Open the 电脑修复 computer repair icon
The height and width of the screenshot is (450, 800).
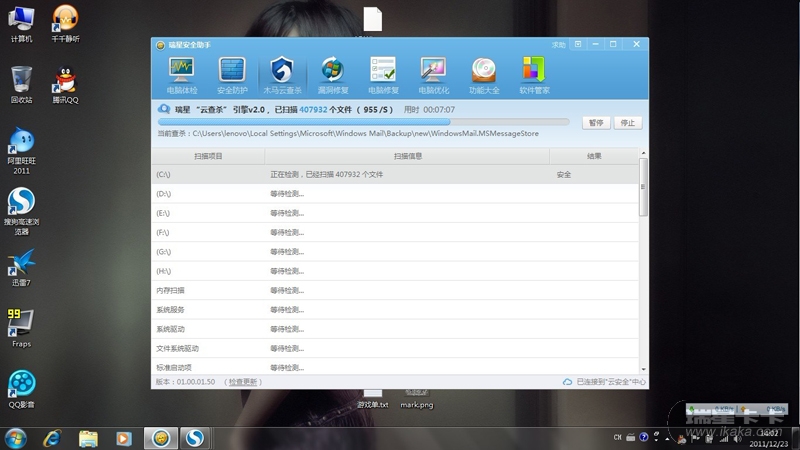point(383,75)
